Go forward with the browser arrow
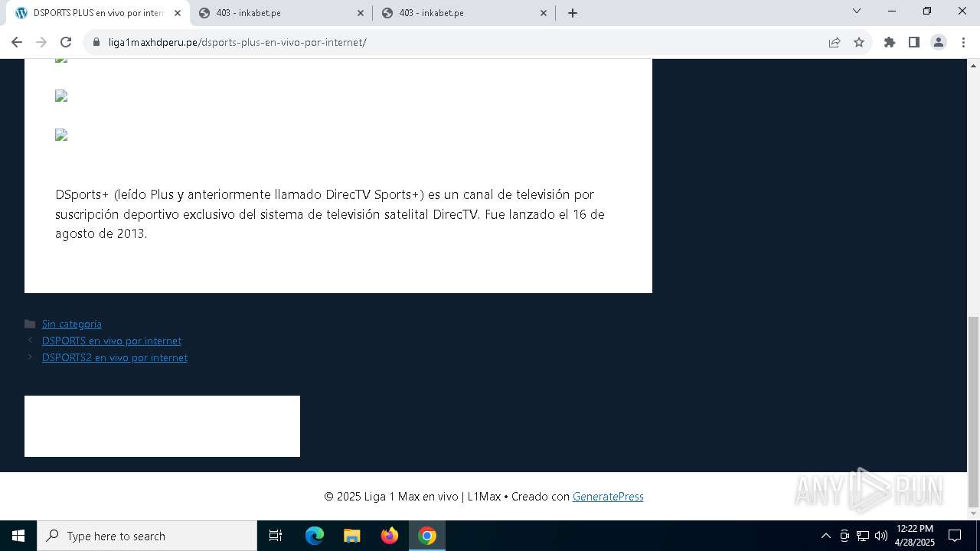 point(41,42)
